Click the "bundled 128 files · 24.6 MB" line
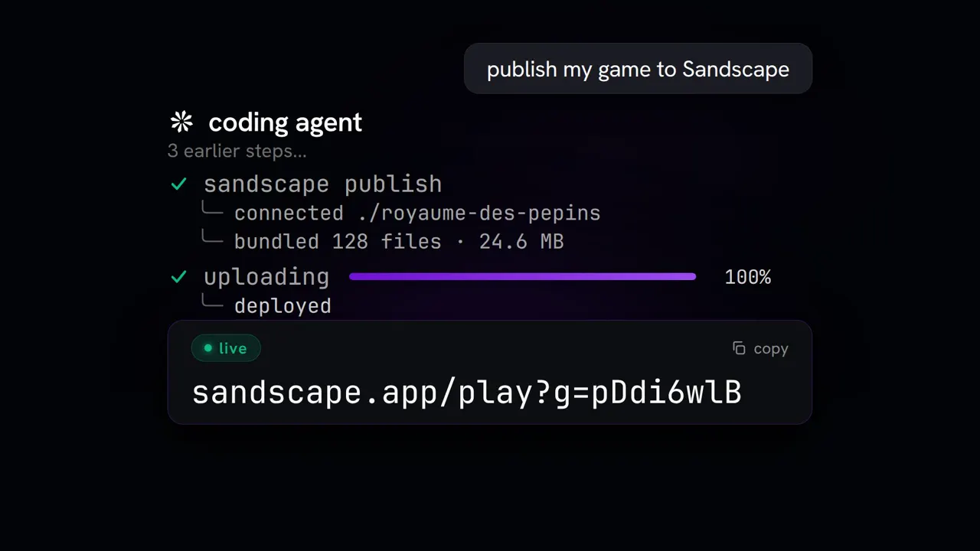The image size is (980, 551). (x=399, y=242)
